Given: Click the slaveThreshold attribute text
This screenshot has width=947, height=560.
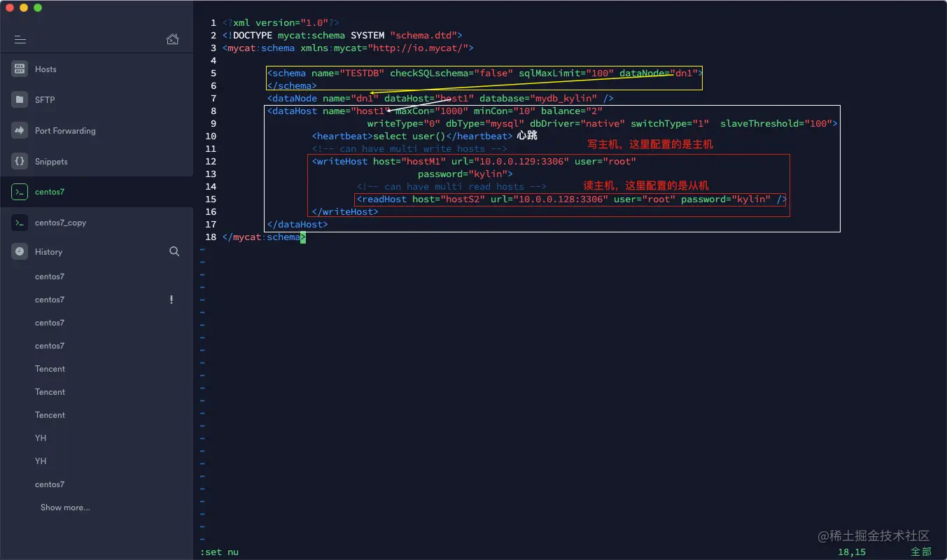Looking at the screenshot, I should tap(759, 124).
